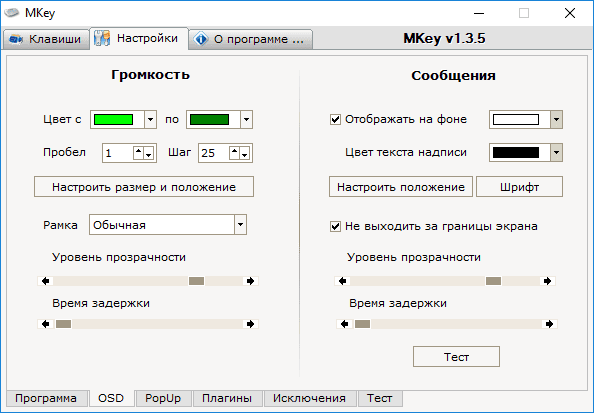
Task: Switch to the PopUp bottom tab
Action: 163,398
